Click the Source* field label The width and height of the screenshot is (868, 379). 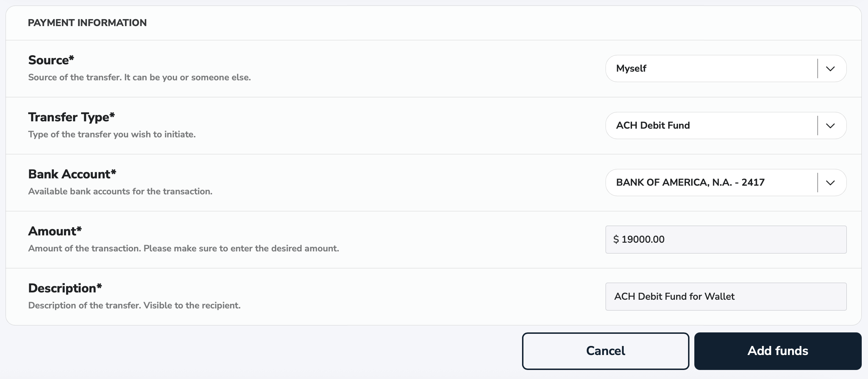[52, 60]
